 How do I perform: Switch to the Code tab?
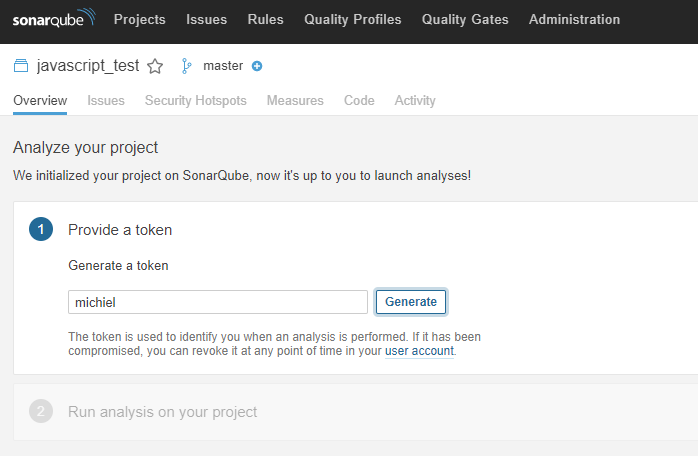pos(359,101)
